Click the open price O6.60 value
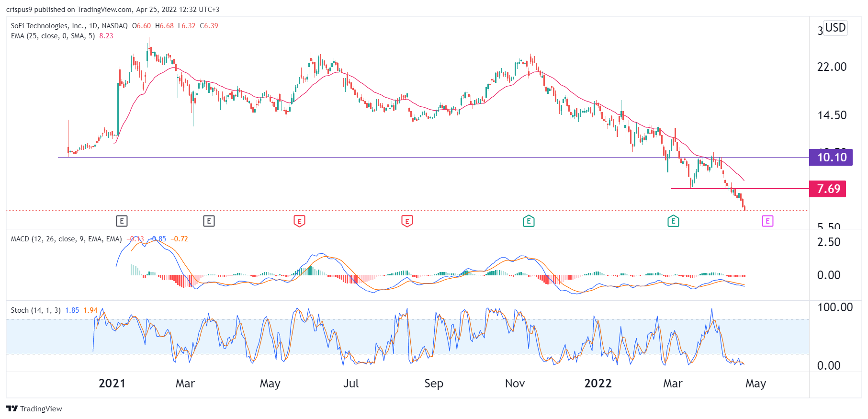The width and height of the screenshot is (868, 419). click(141, 26)
